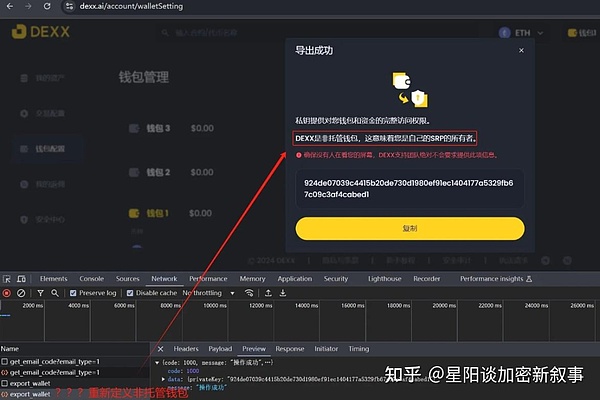
Task: Toggle the network filter funnel icon
Action: [x=40, y=293]
